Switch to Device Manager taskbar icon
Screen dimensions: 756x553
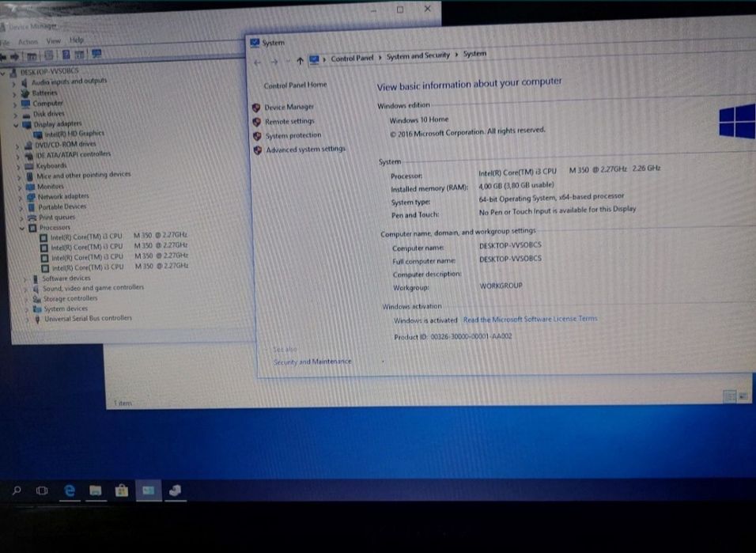175,491
